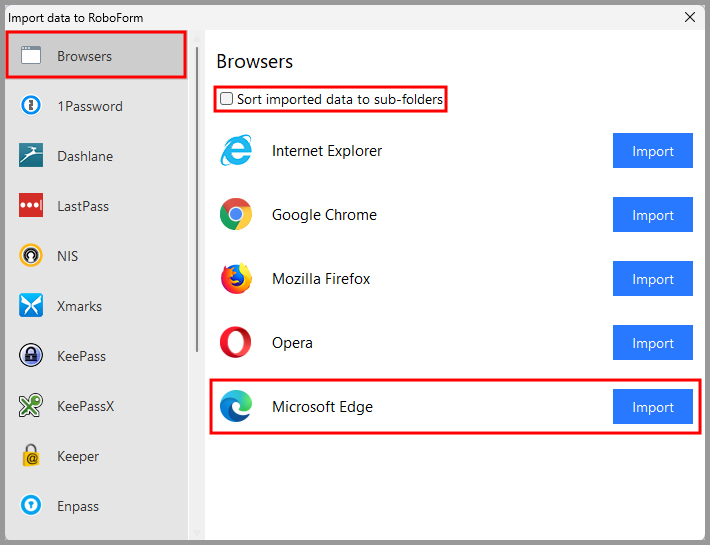Import from Internet Explorer

pyautogui.click(x=652, y=151)
